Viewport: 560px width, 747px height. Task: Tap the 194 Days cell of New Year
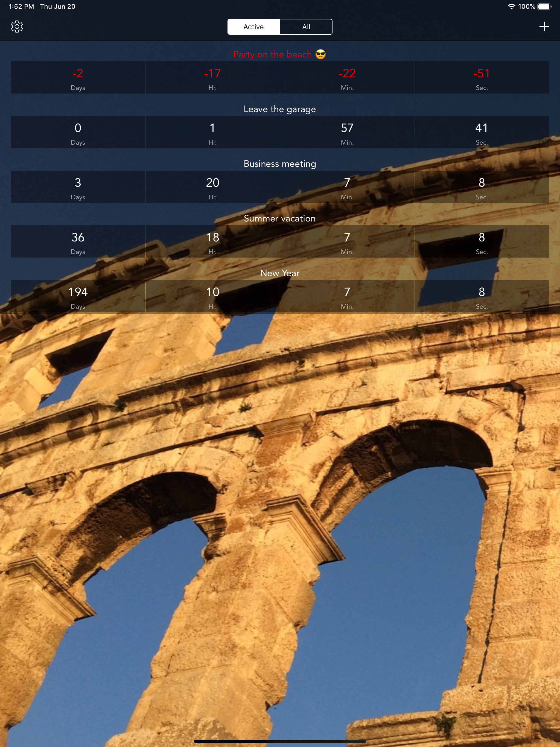tap(78, 296)
